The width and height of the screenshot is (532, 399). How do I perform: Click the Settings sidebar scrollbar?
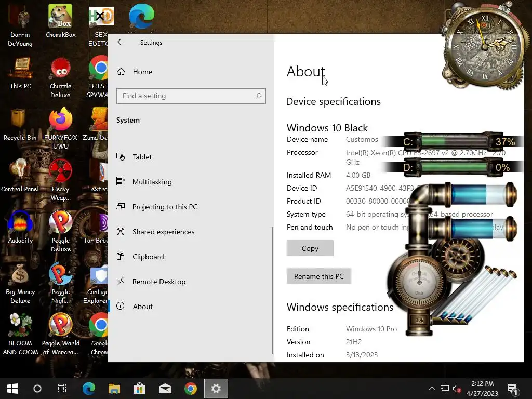(272, 290)
